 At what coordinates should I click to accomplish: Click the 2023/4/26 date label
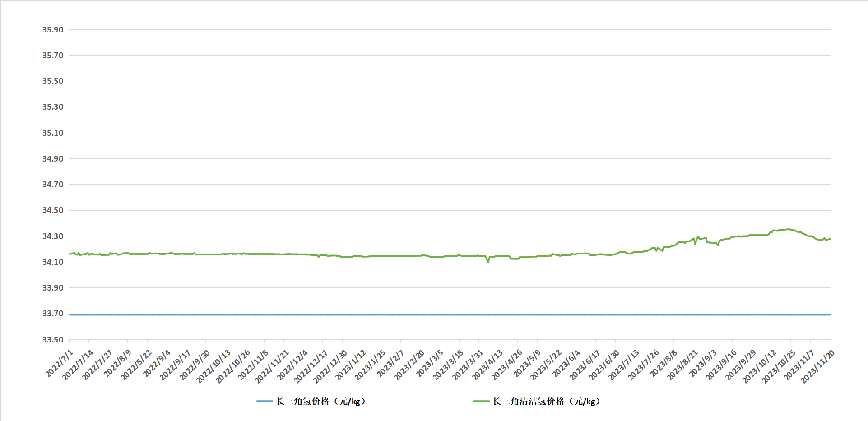pyautogui.click(x=506, y=365)
